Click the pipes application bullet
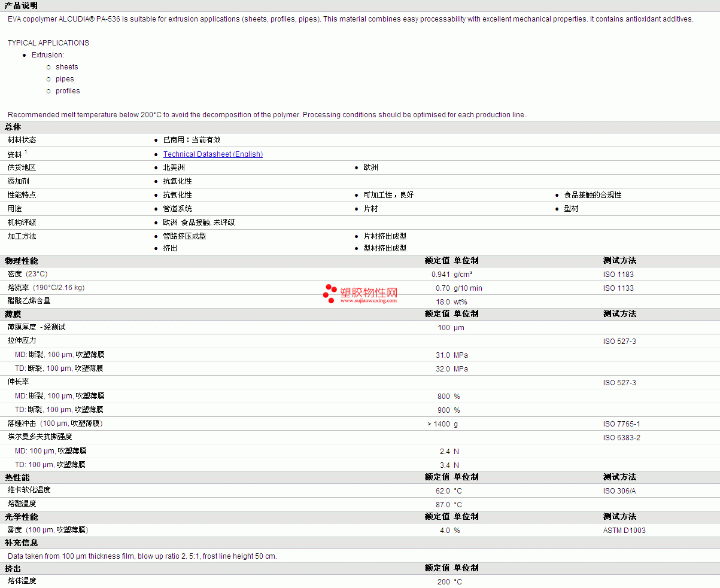 tap(65, 79)
